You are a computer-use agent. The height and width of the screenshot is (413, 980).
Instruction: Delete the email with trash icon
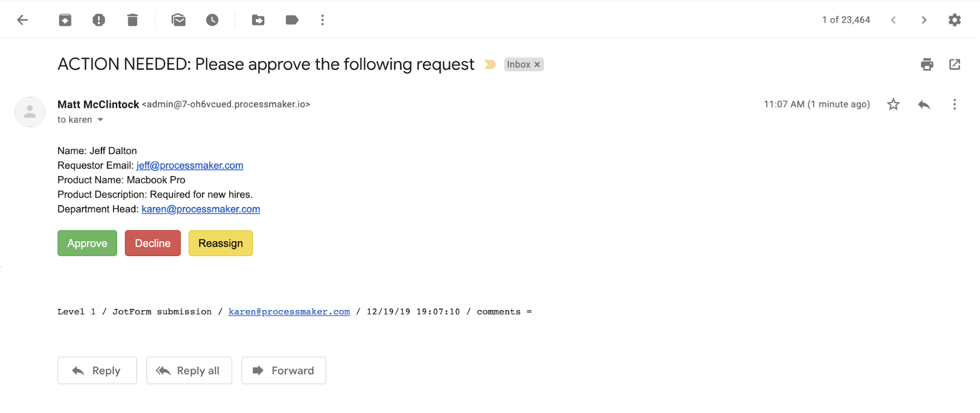tap(132, 20)
